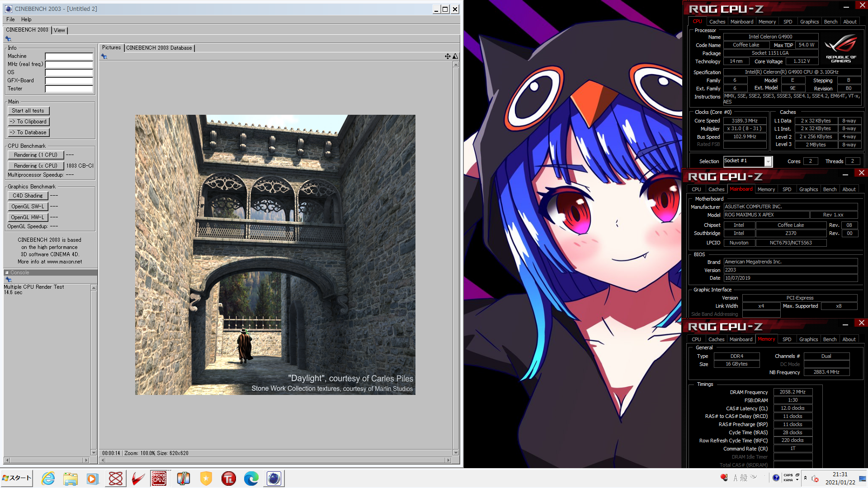Image resolution: width=868 pixels, height=488 pixels.
Task: Launch Microsoft Edge from the taskbar
Action: tap(251, 479)
